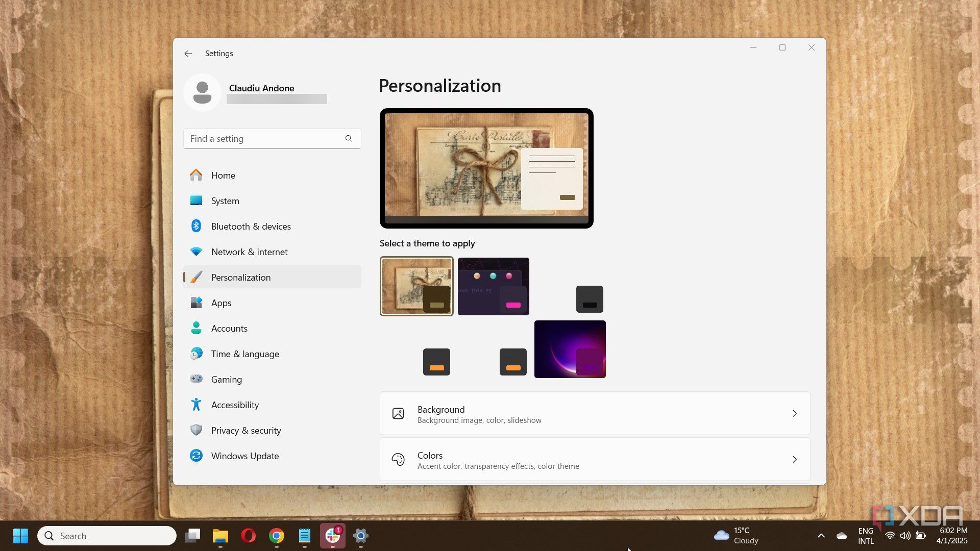Open the weather widget showing 15°C Cloudy
The image size is (980, 551).
(x=737, y=536)
